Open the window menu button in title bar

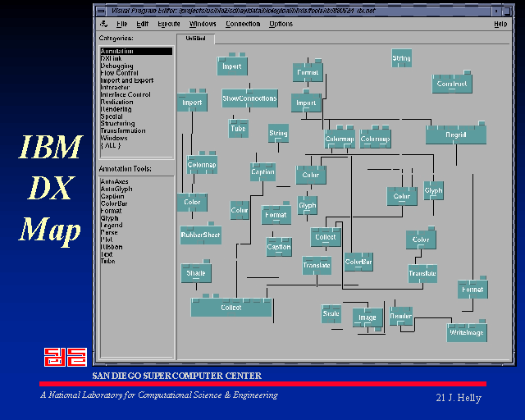[x=101, y=11]
